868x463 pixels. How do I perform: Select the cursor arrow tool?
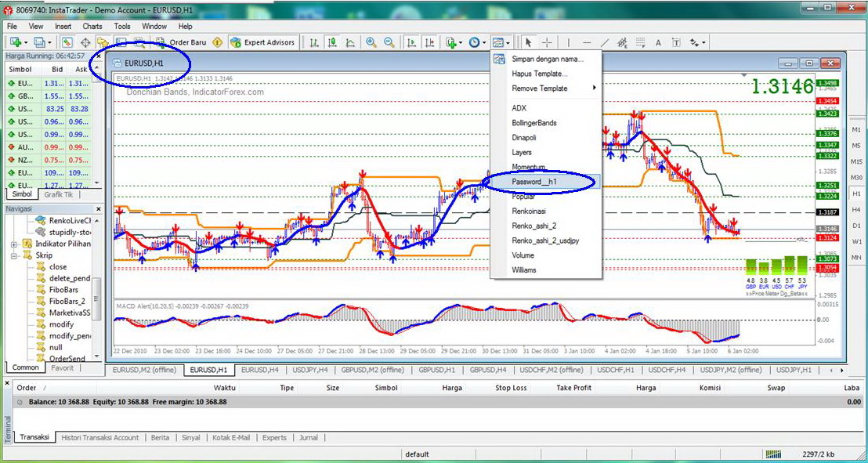(x=528, y=42)
